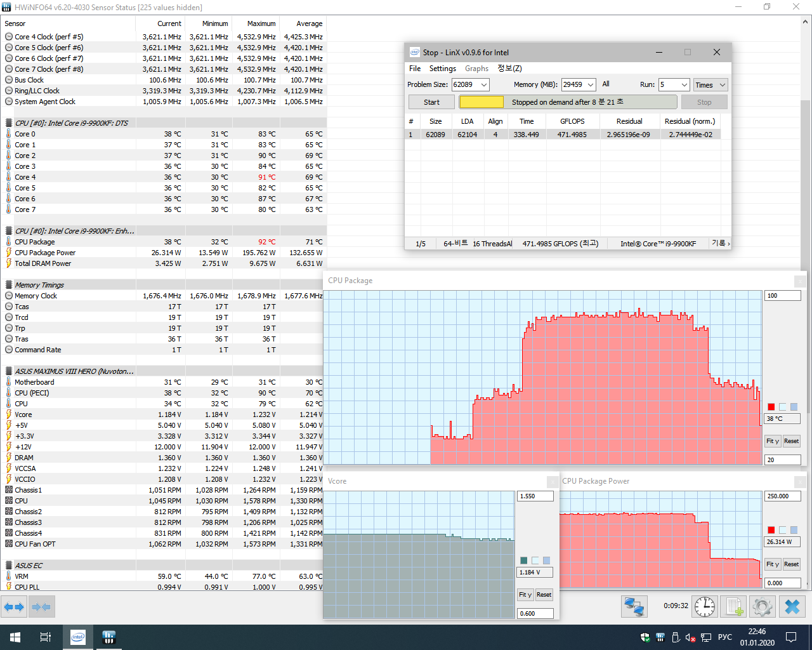Close the CPU Package graph panel
The height and width of the screenshot is (650, 812).
coord(800,281)
